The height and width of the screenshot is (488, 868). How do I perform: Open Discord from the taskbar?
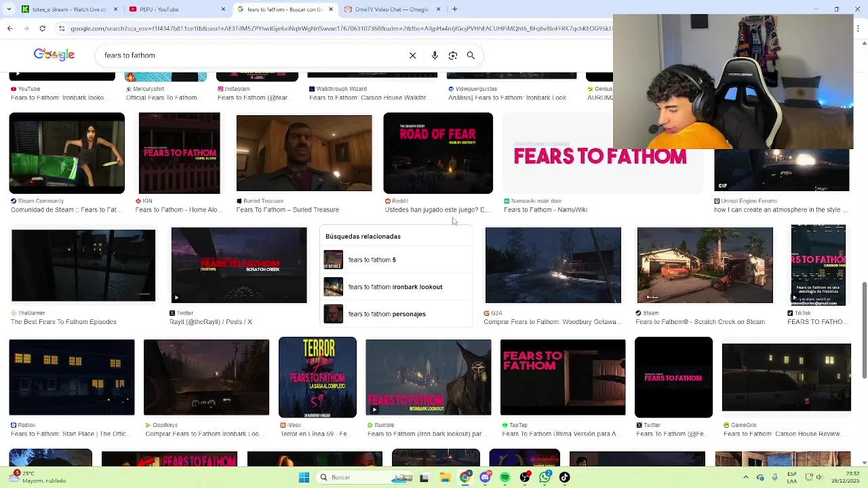pos(485,478)
